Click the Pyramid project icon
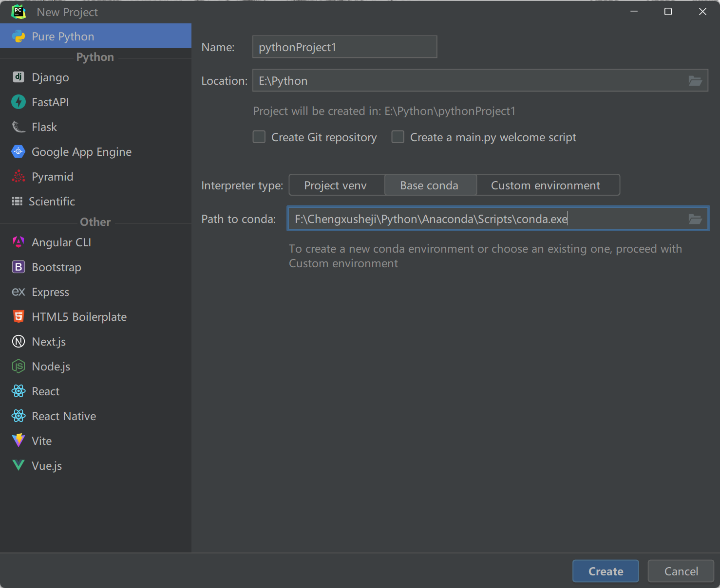 click(x=19, y=176)
